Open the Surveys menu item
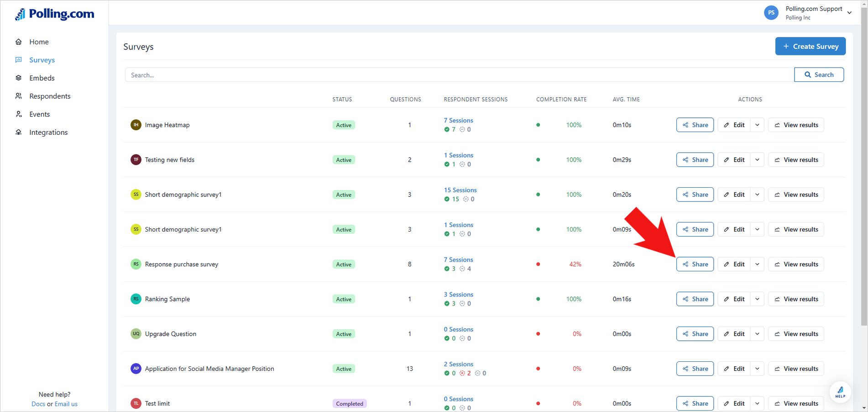This screenshot has width=868, height=412. coord(42,60)
